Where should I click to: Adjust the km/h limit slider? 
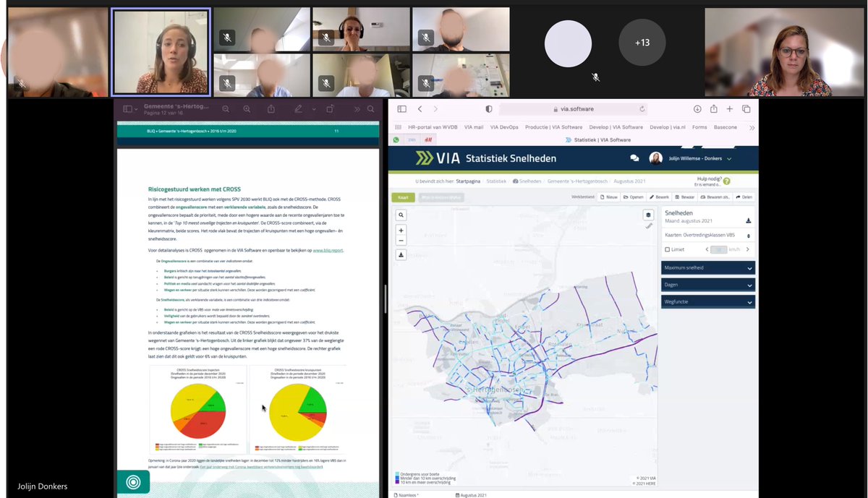click(719, 249)
